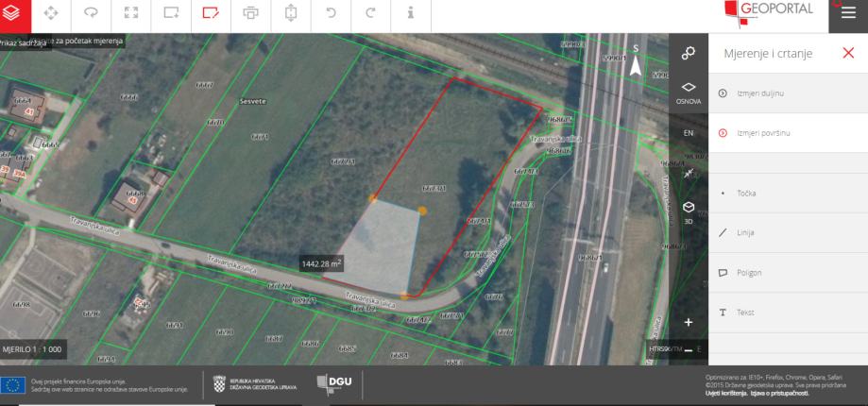Zoom out with the minus button

[689, 349]
